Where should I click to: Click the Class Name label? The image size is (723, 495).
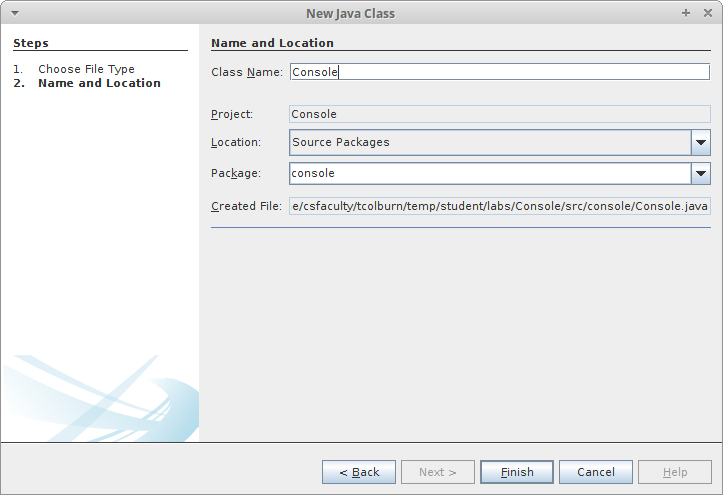pos(247,72)
